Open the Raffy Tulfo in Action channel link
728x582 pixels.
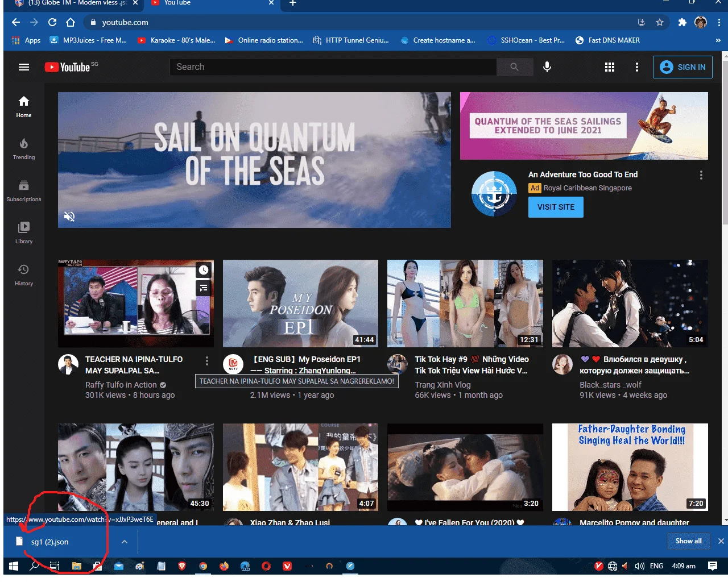tap(121, 385)
